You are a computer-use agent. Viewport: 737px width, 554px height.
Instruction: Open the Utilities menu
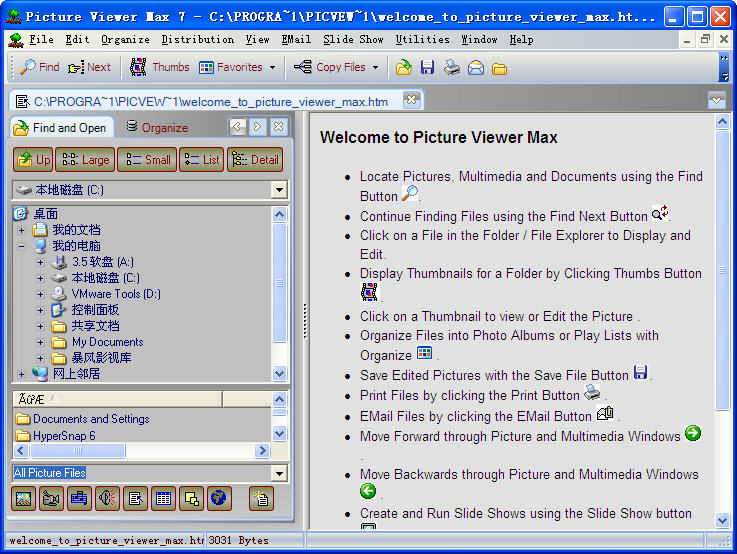pos(422,39)
